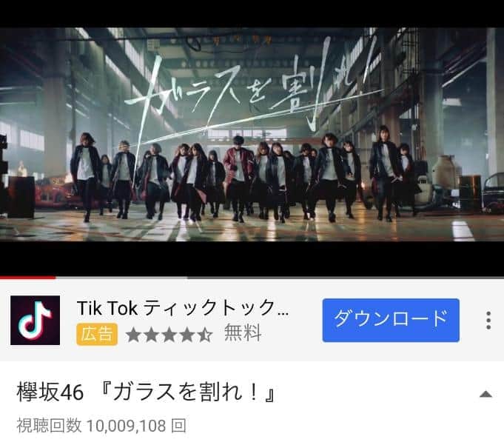The image size is (504, 445).
Task: Tap the center dancer in the red jacket
Action: (238, 178)
